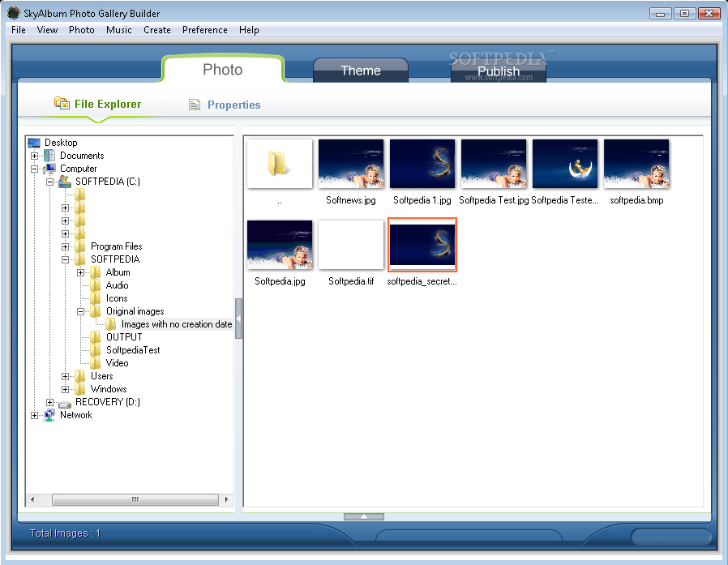The width and height of the screenshot is (728, 565).
Task: Select the softpedia.bmp thumbnail
Action: tap(636, 164)
